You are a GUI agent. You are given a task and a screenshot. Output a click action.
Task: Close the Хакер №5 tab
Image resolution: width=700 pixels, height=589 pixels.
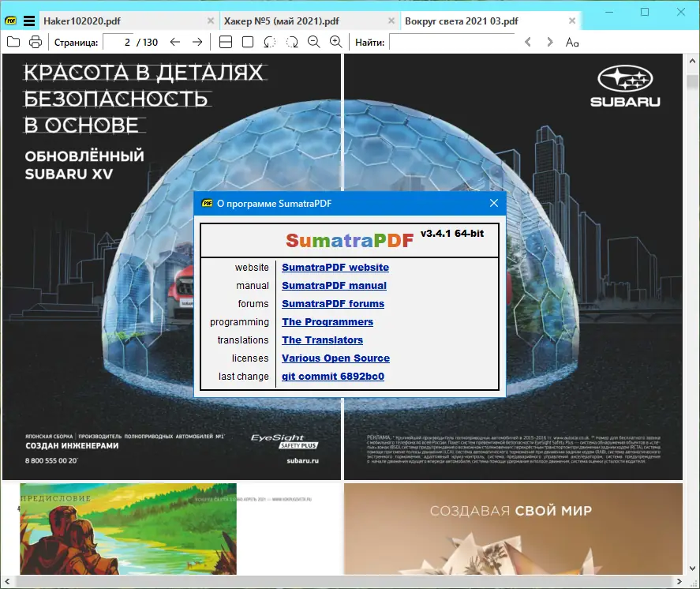391,21
